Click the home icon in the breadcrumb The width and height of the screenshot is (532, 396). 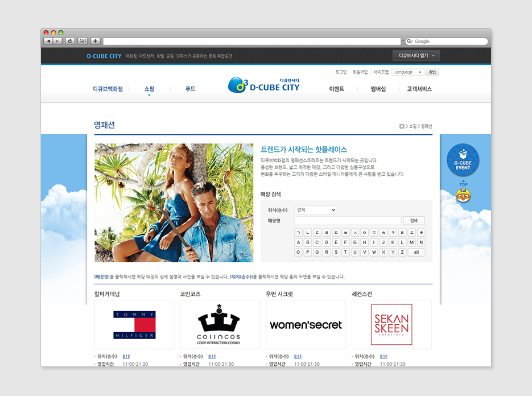(402, 126)
